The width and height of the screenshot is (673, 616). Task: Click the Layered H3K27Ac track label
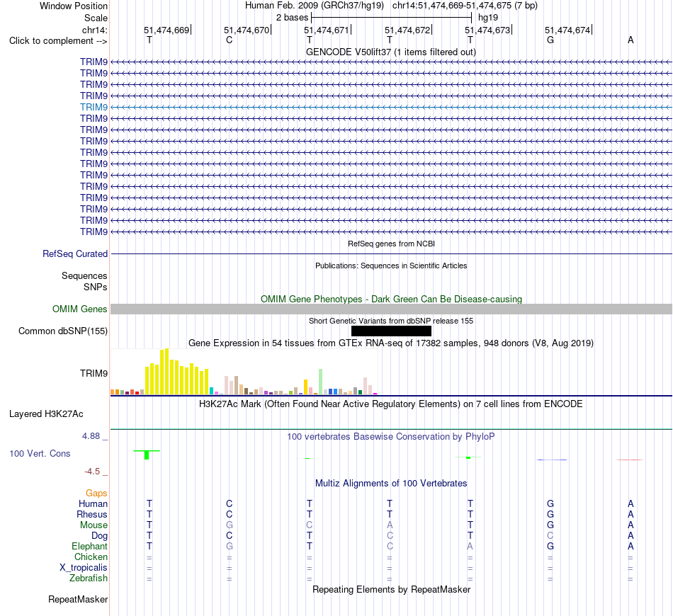tap(46, 414)
